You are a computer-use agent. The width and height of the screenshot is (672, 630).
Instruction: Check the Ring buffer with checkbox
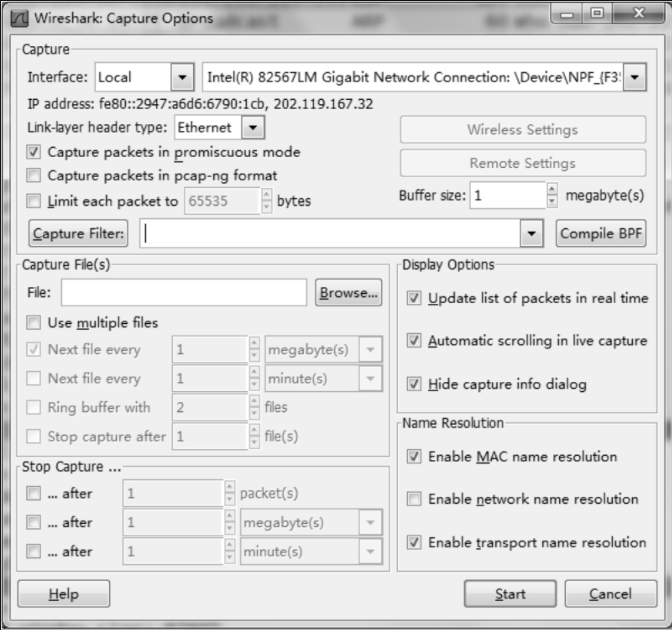(x=33, y=407)
